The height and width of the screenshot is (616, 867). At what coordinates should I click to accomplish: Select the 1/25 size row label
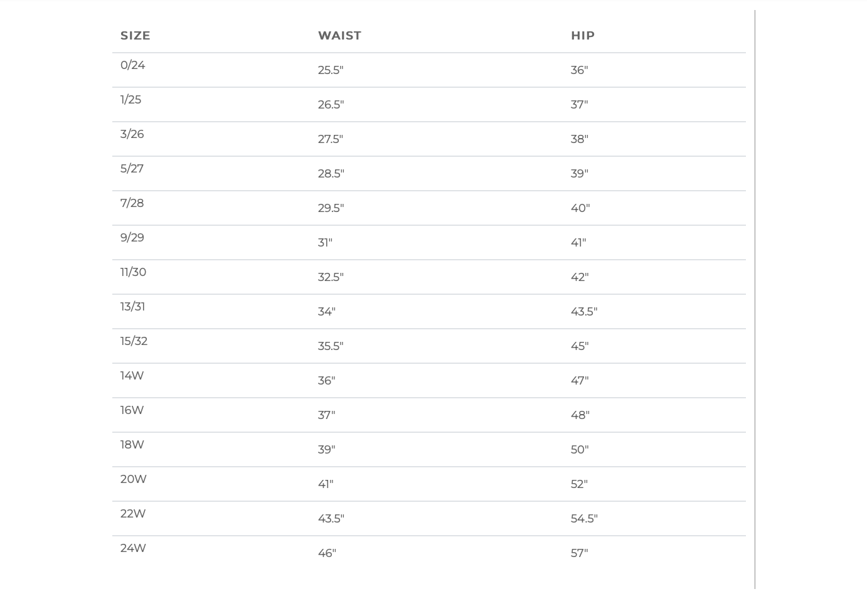pyautogui.click(x=130, y=100)
